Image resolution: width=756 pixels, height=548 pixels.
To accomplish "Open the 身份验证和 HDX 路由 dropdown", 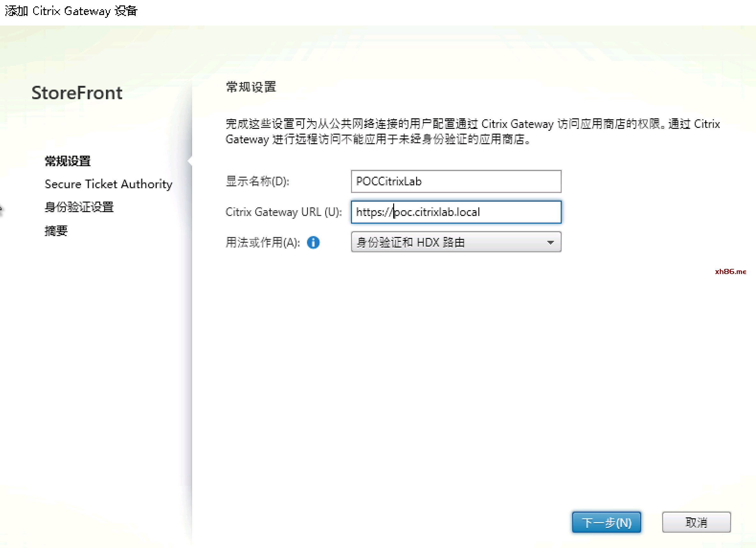I will click(447, 242).
